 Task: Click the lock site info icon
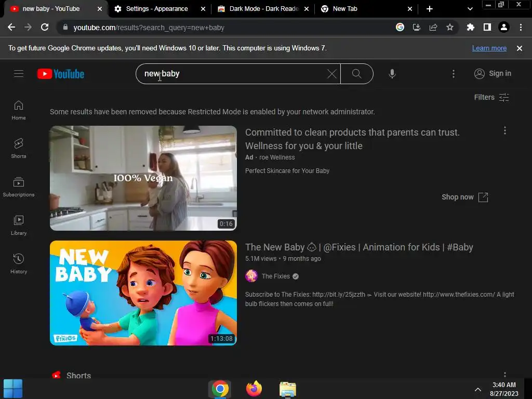pos(65,28)
